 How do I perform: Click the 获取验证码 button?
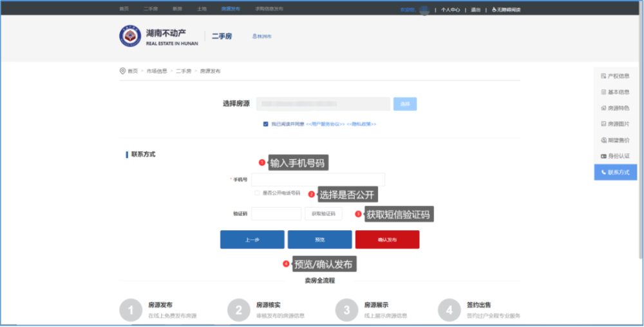tap(324, 214)
